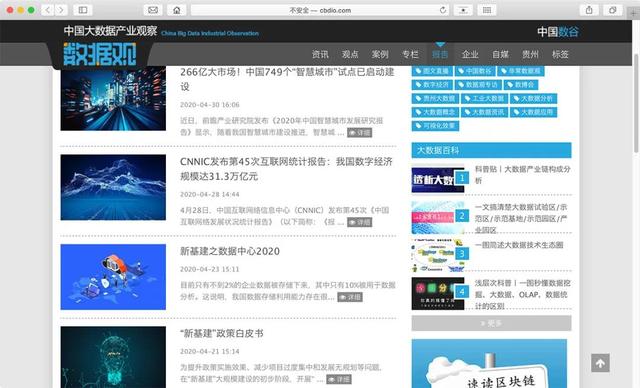The width and height of the screenshot is (640, 388).
Task: Show tab overview icon
Action: click(x=613, y=10)
